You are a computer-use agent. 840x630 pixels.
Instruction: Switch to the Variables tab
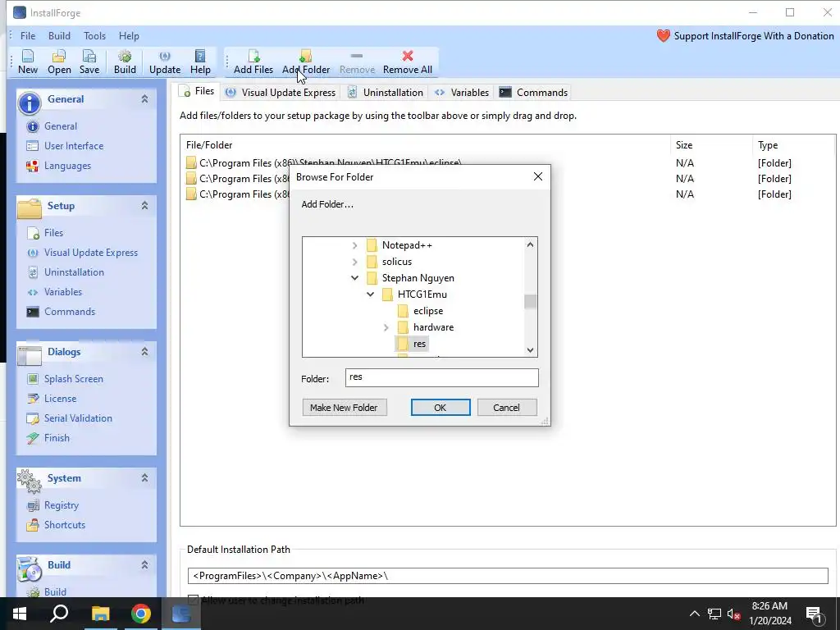click(x=462, y=92)
